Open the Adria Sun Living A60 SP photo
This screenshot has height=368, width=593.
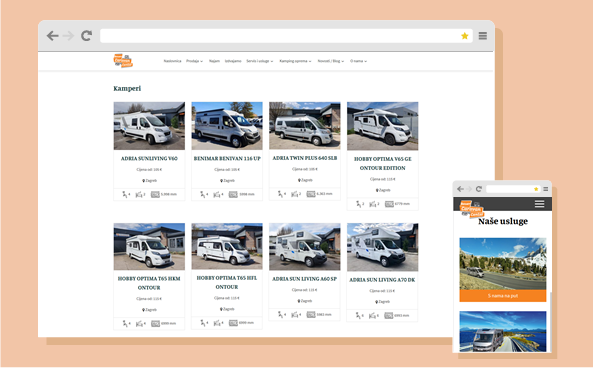pyautogui.click(x=305, y=247)
